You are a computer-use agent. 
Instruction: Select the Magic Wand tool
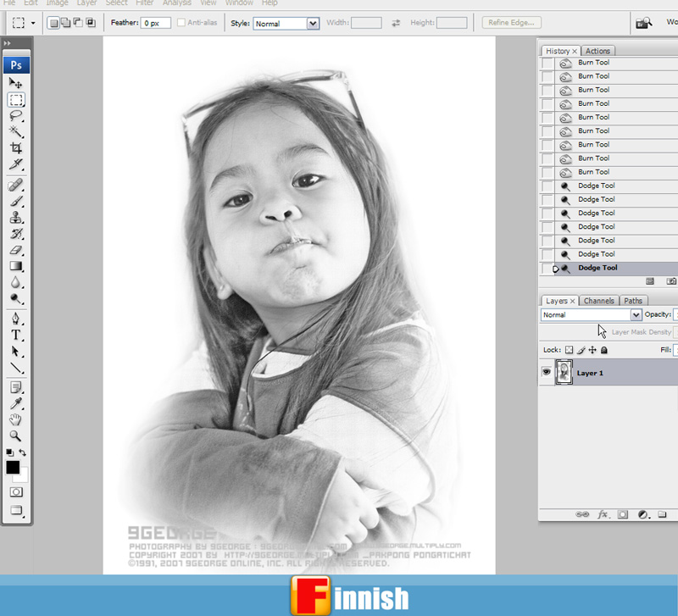[15, 132]
